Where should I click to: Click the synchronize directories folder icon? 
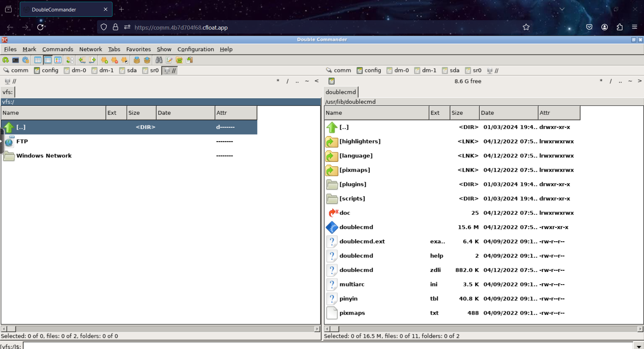tap(179, 60)
